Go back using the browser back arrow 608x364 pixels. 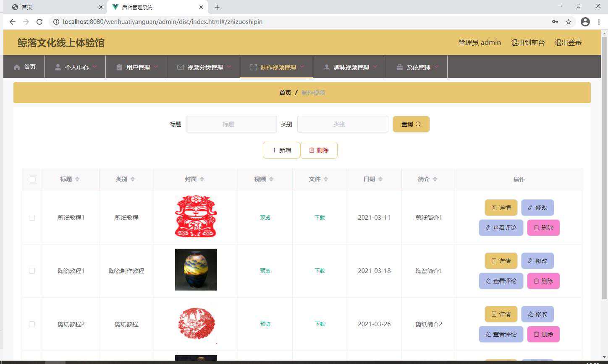coord(13,22)
